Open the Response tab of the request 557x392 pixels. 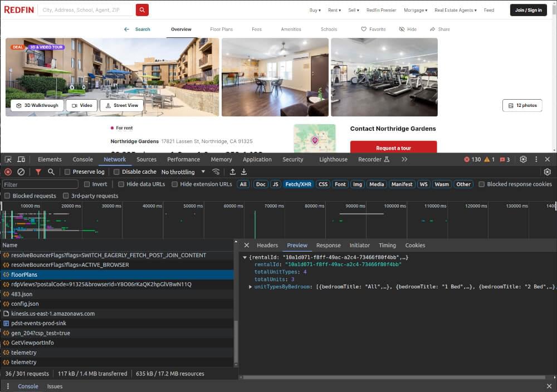pyautogui.click(x=328, y=245)
